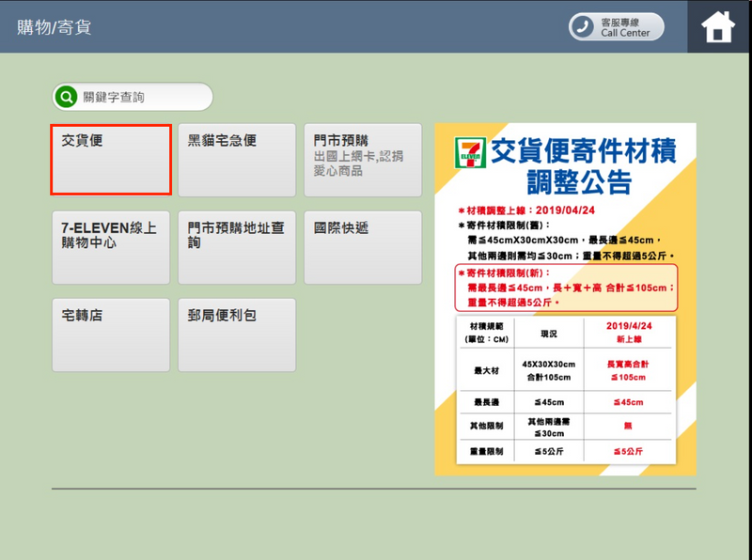This screenshot has width=752, height=560.
Task: Open the 郵局便利包 option
Action: (237, 335)
